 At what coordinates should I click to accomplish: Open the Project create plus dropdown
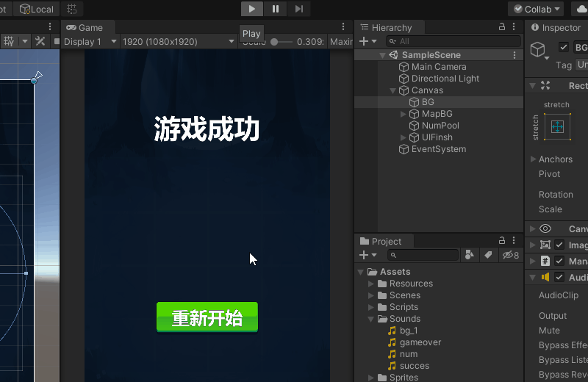point(367,256)
